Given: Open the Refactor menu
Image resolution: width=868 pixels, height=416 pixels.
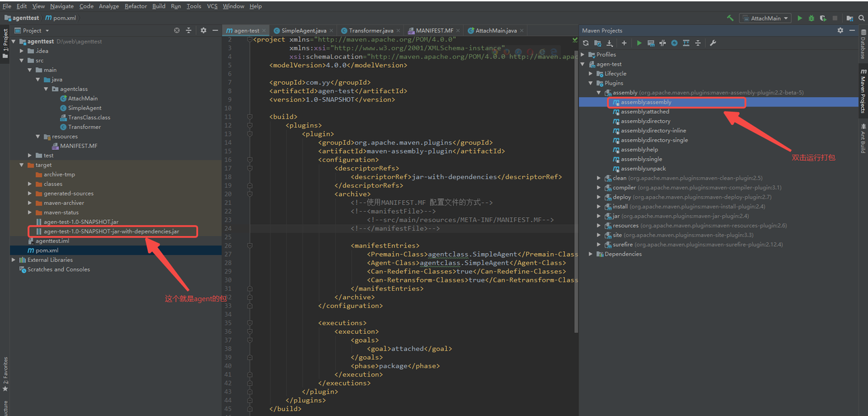Looking at the screenshot, I should (136, 6).
